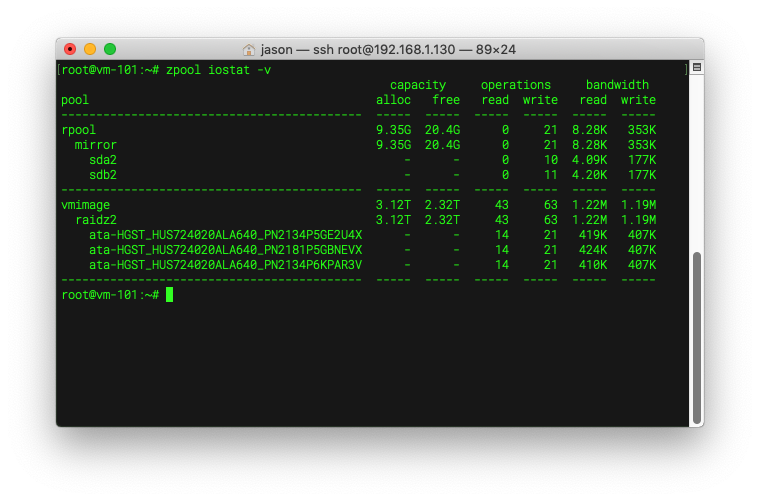Close the terminal window with red button
This screenshot has width=760, height=501.
pyautogui.click(x=70, y=49)
